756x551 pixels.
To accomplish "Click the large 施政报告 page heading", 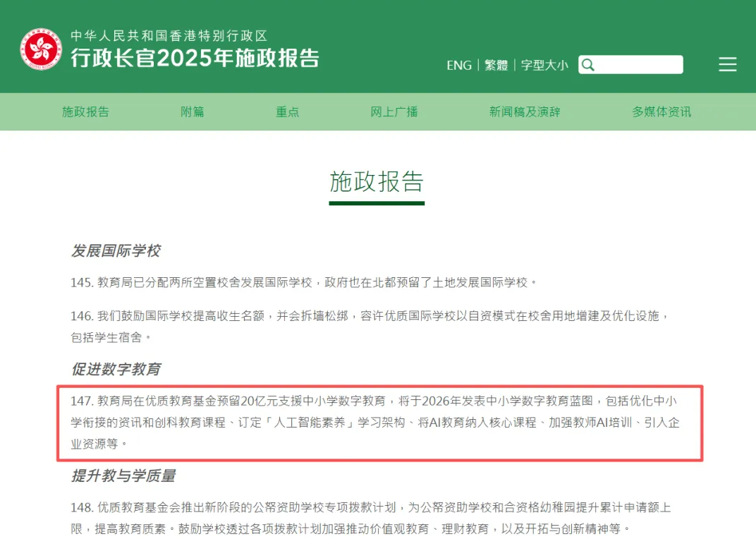I will click(377, 182).
